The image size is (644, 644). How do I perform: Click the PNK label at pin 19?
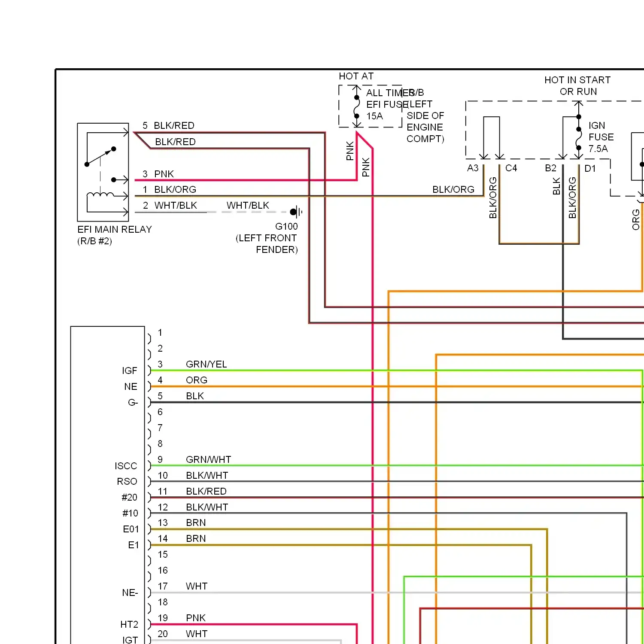(x=196, y=618)
